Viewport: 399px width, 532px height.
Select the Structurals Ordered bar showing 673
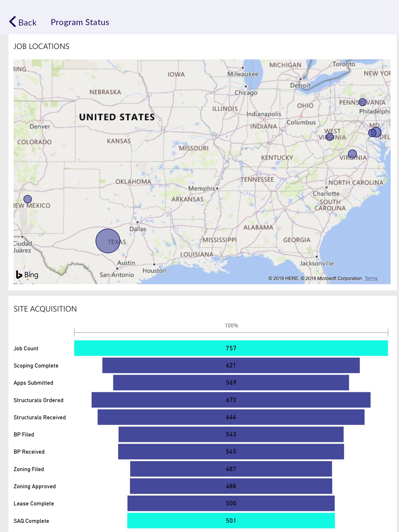pyautogui.click(x=231, y=400)
